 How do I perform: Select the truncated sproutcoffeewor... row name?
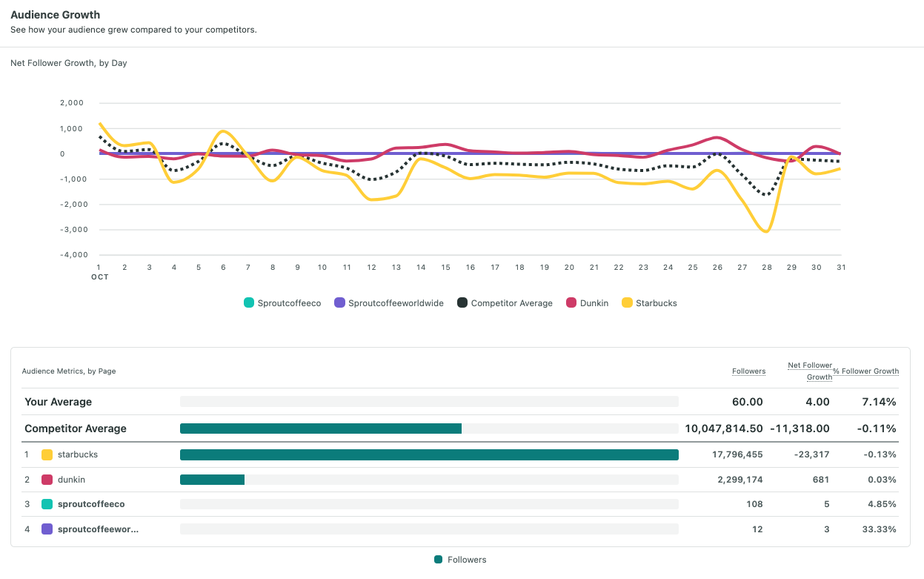point(98,529)
